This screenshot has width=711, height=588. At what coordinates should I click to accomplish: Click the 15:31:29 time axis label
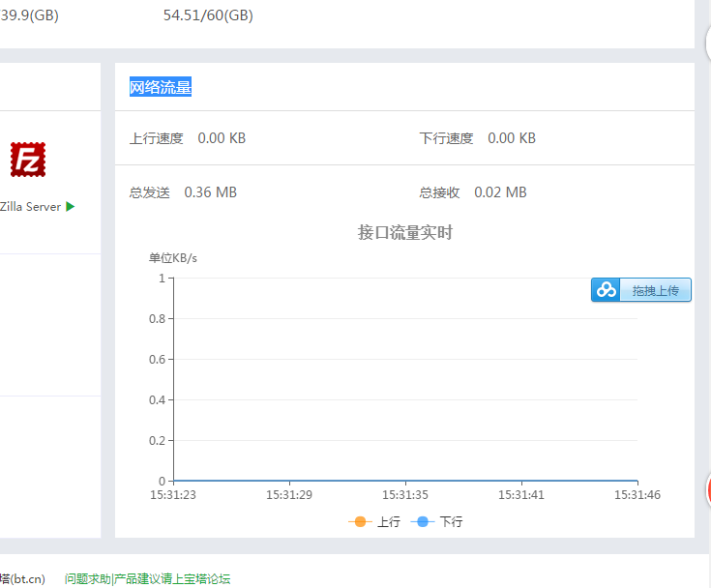[x=289, y=494]
